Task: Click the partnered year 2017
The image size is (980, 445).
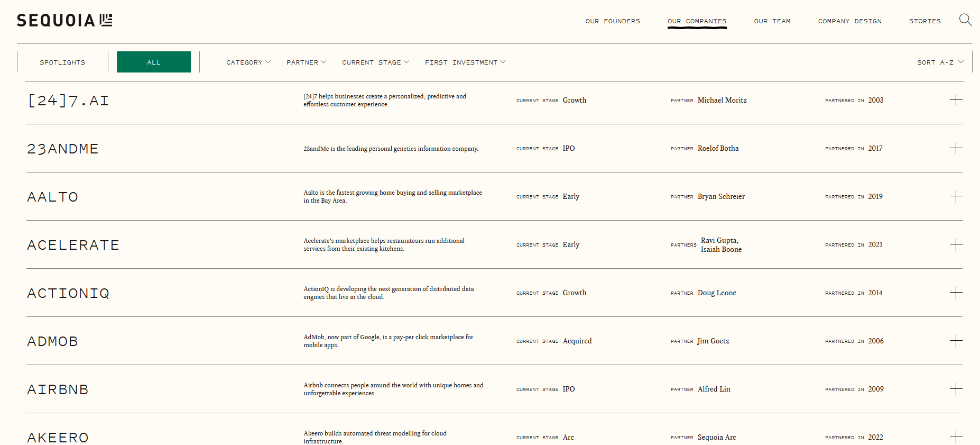Action: click(x=875, y=148)
